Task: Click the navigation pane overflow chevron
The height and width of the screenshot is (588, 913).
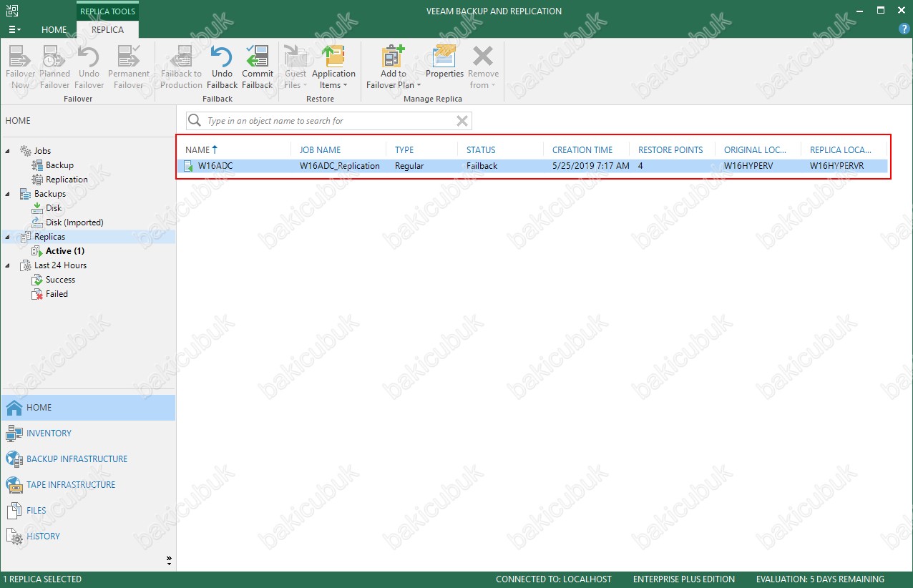Action: (x=169, y=559)
